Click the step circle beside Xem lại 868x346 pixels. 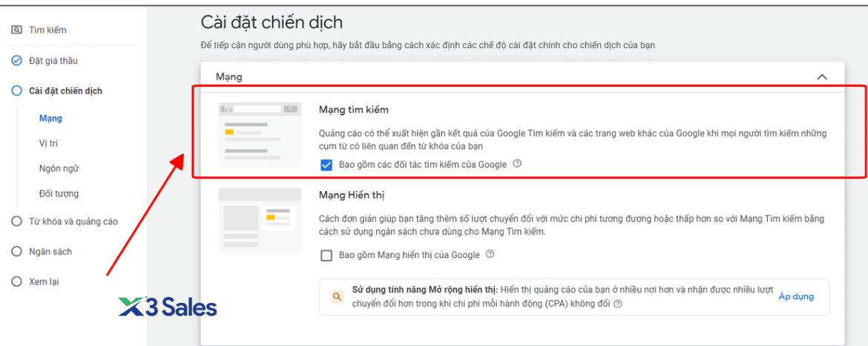coord(16,282)
